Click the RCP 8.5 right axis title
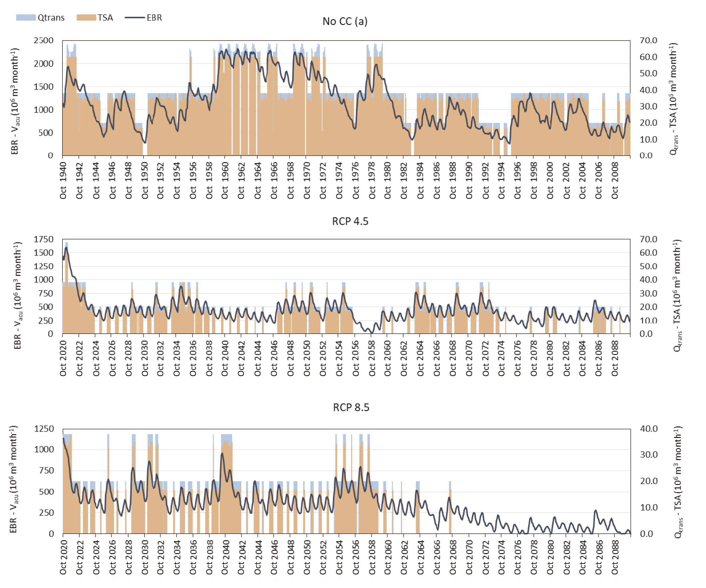706x588 pixels. (678, 482)
